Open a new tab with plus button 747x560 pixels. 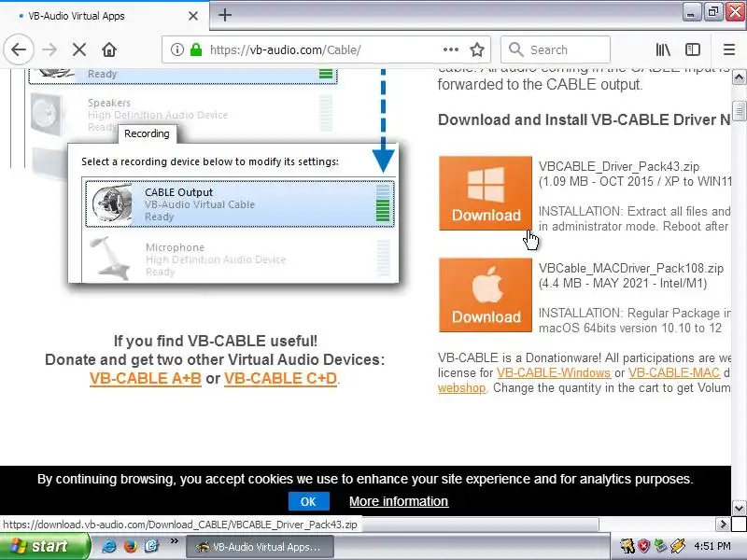click(225, 15)
